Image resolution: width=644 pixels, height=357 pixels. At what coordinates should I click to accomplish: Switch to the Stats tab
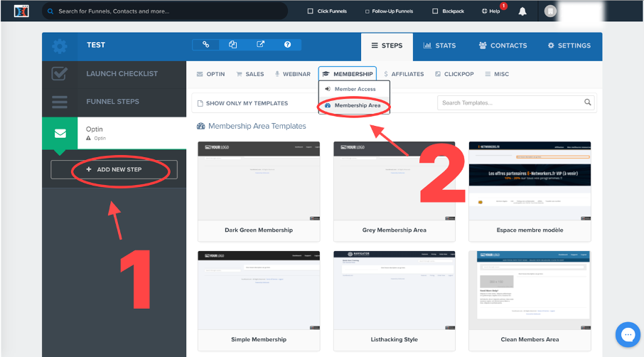coord(439,46)
